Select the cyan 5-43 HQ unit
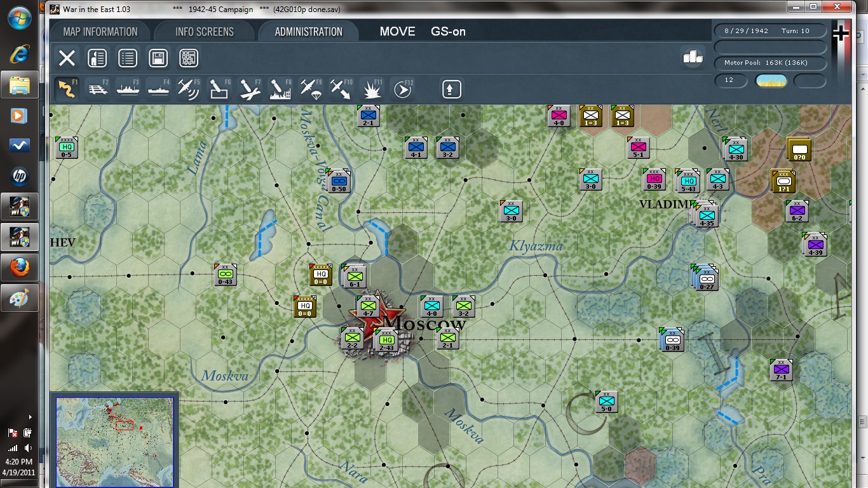Image resolution: width=868 pixels, height=488 pixels. 688,181
